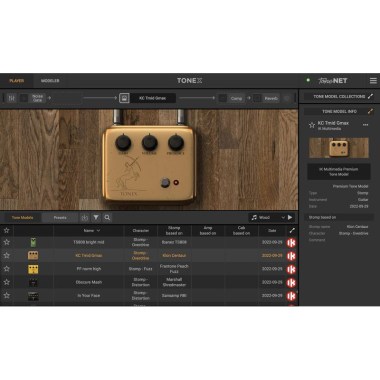Click the filter funnel icon

(96, 218)
